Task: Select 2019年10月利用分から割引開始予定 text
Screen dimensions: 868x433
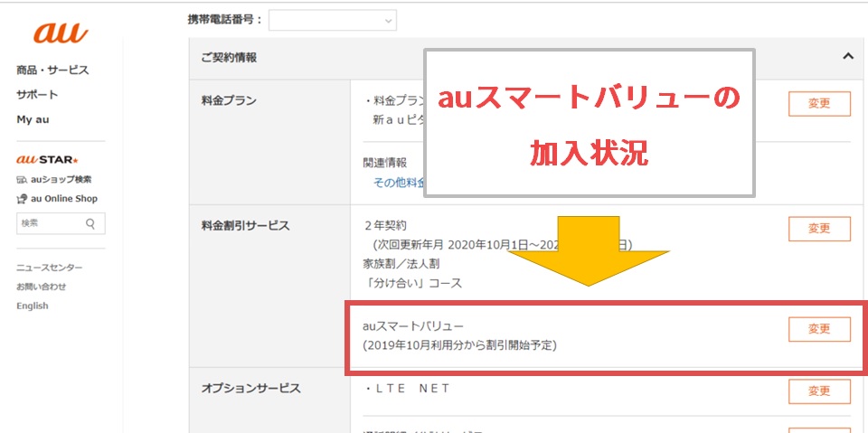Action: click(460, 346)
